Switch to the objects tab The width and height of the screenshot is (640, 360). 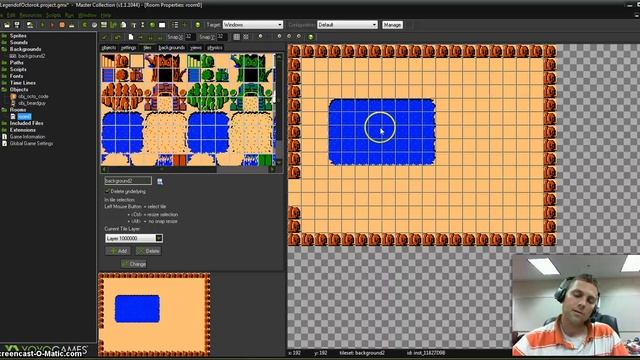coord(109,48)
